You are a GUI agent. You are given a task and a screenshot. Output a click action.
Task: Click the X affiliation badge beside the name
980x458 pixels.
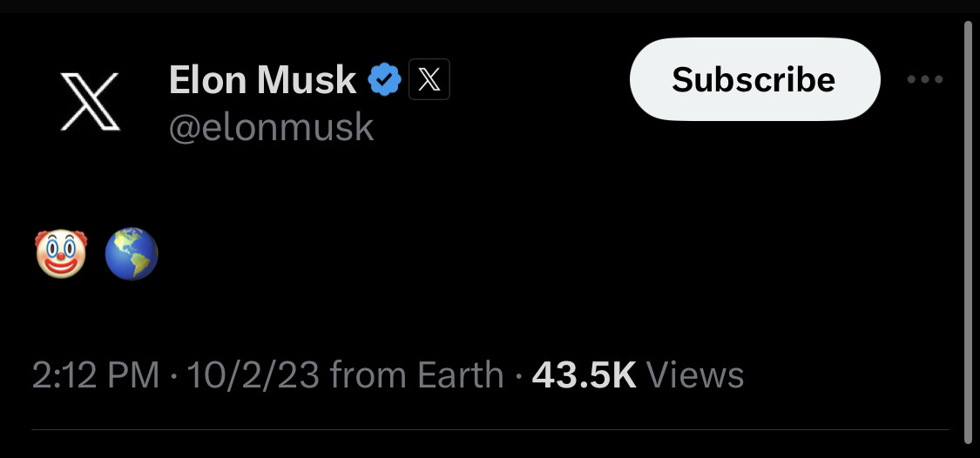click(x=429, y=81)
